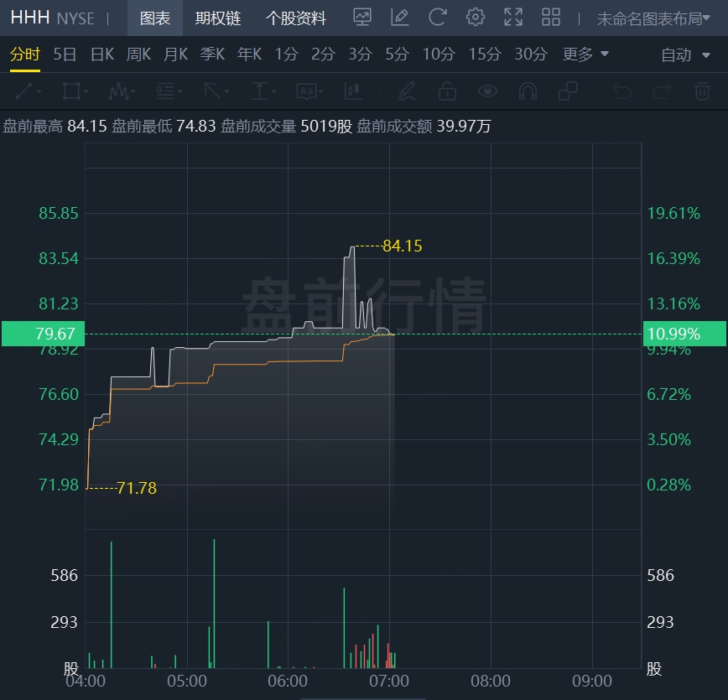Click the HHH ticker symbol

(x=30, y=18)
